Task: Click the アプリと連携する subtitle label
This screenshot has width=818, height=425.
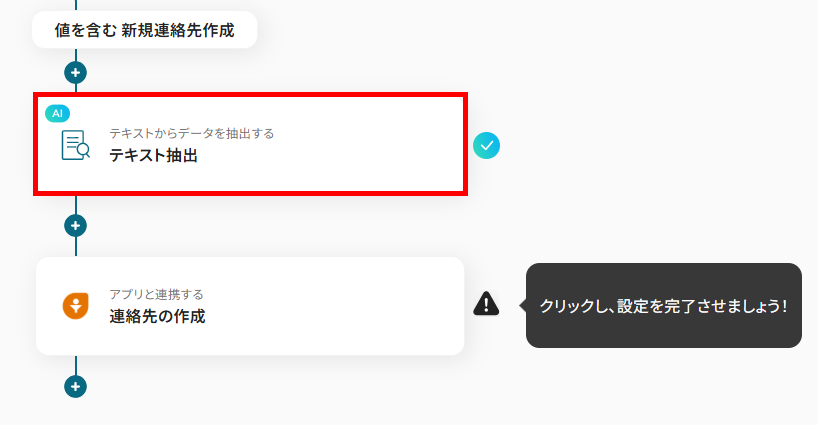Action: pyautogui.click(x=157, y=295)
